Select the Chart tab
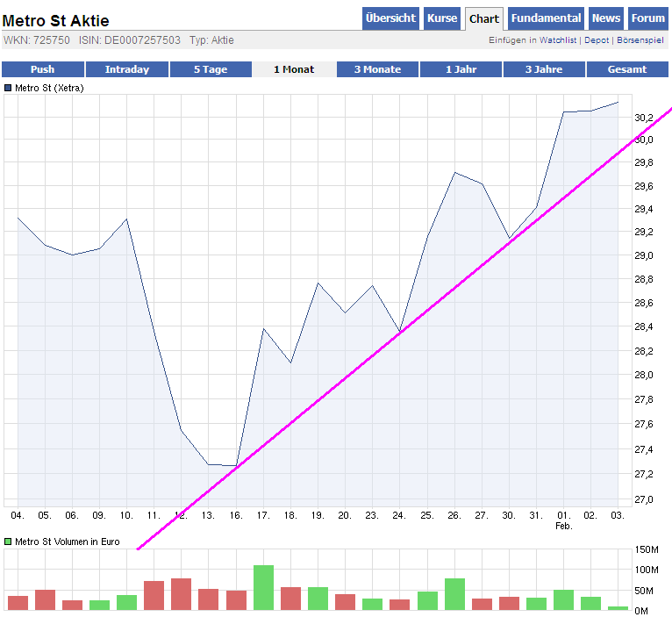Image resolution: width=672 pixels, height=624 pixels. click(483, 18)
